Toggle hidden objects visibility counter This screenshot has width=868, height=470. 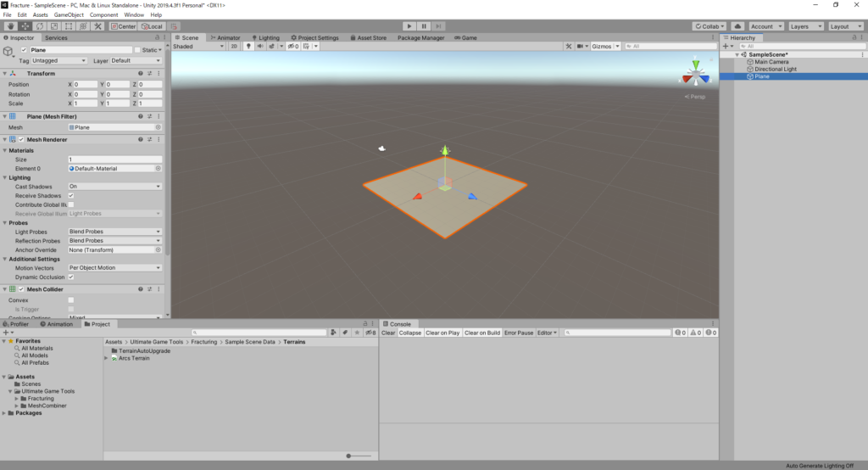pyautogui.click(x=293, y=47)
